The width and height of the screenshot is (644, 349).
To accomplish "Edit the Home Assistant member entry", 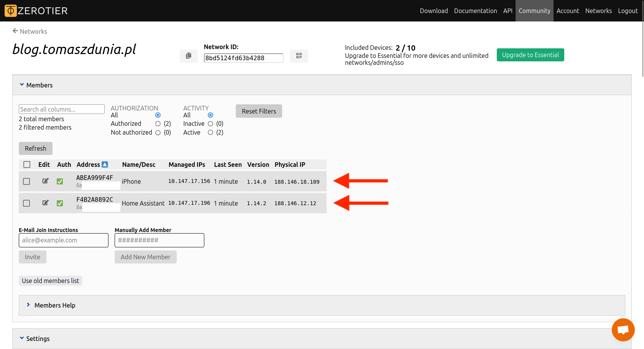I will (45, 203).
